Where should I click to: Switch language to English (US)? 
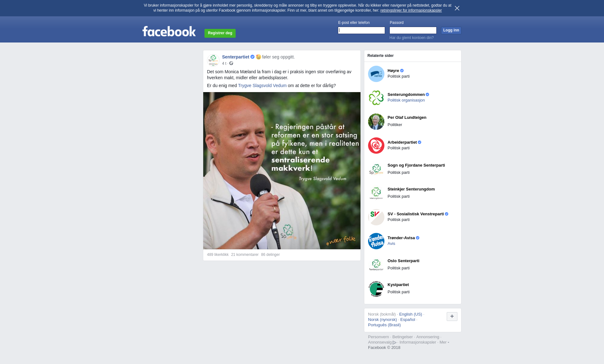tap(411, 314)
